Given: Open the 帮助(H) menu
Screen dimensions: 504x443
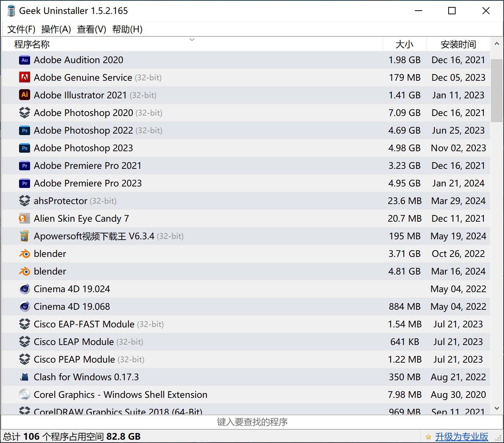Looking at the screenshot, I should pos(127,29).
